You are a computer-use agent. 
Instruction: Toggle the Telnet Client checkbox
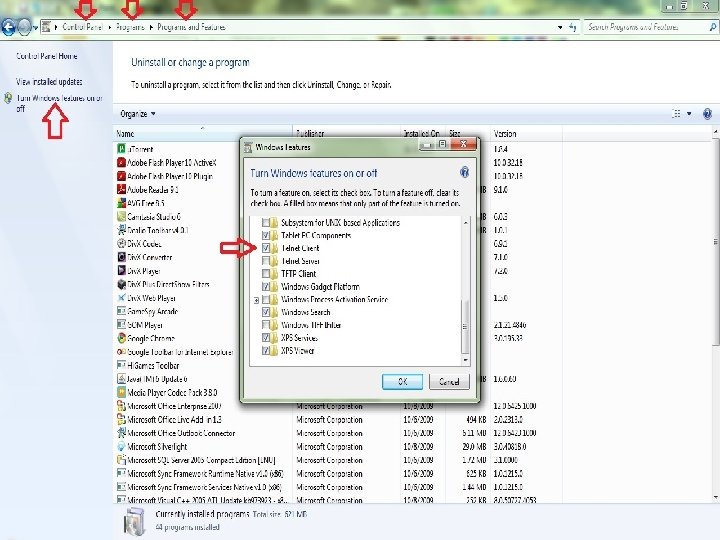pos(265,248)
